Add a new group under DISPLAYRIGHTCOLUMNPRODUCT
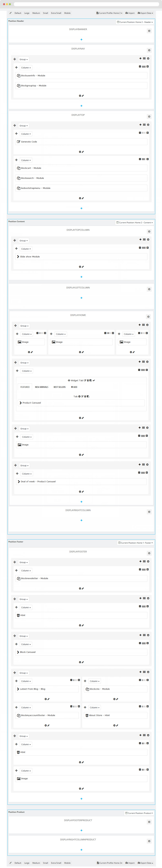 coord(81,850)
